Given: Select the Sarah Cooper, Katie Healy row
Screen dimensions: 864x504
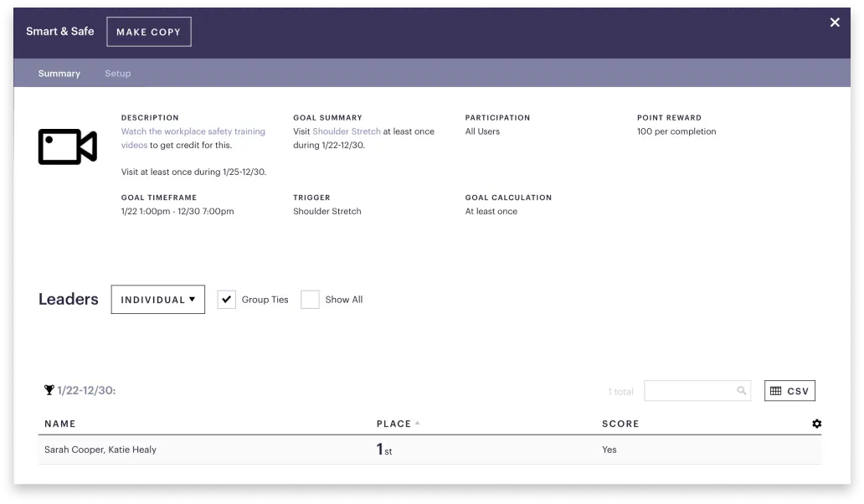Looking at the screenshot, I should [x=429, y=450].
